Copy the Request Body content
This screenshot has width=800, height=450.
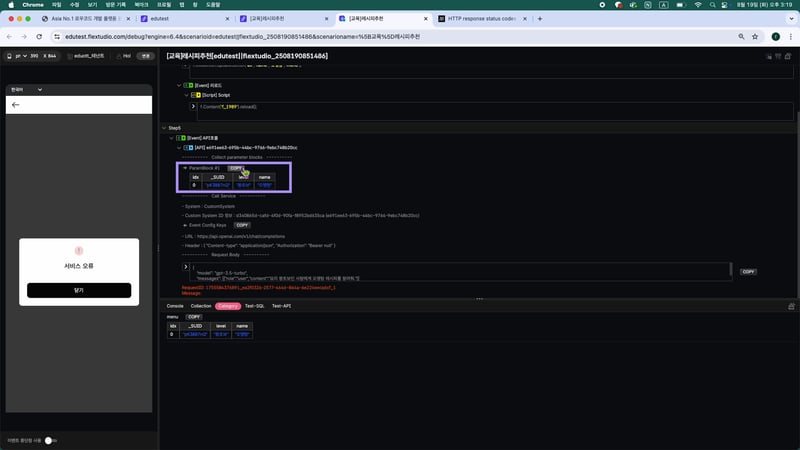coord(748,271)
